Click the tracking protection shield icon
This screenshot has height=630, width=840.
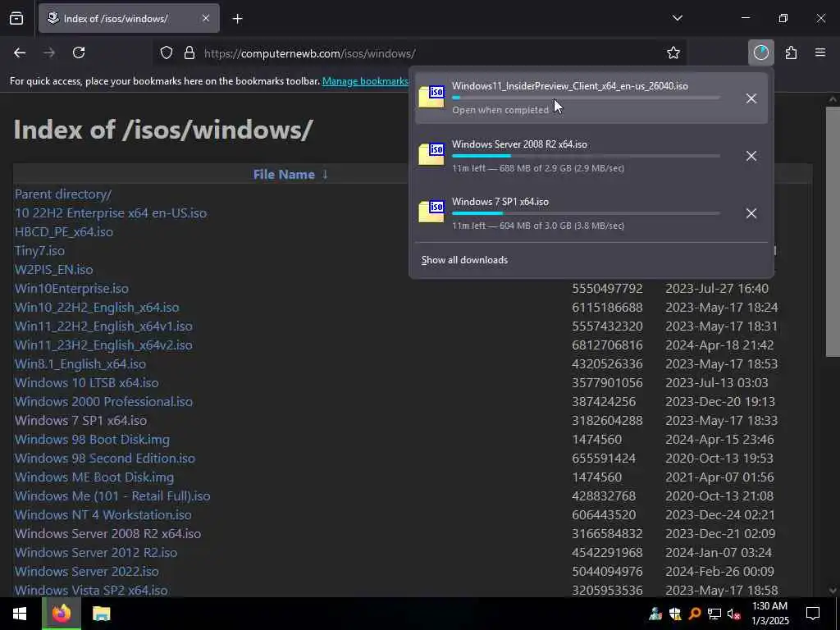click(167, 53)
